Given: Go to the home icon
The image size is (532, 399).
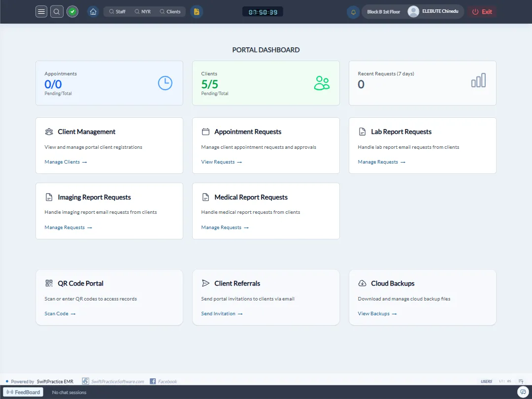Looking at the screenshot, I should [x=93, y=11].
